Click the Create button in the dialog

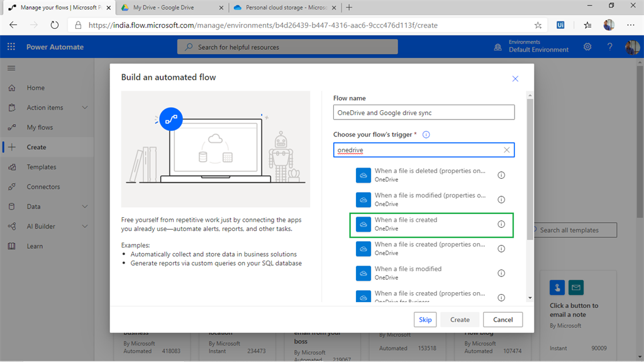[x=460, y=320]
